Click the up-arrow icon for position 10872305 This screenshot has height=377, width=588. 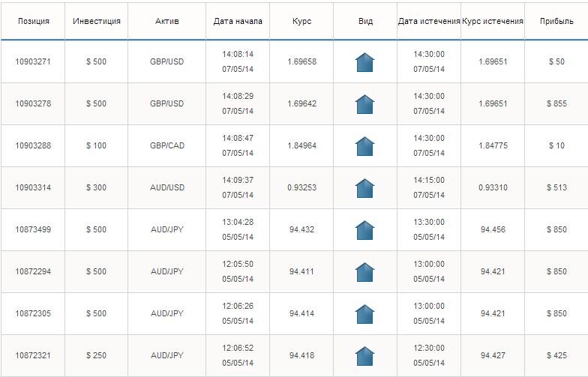pyautogui.click(x=364, y=314)
